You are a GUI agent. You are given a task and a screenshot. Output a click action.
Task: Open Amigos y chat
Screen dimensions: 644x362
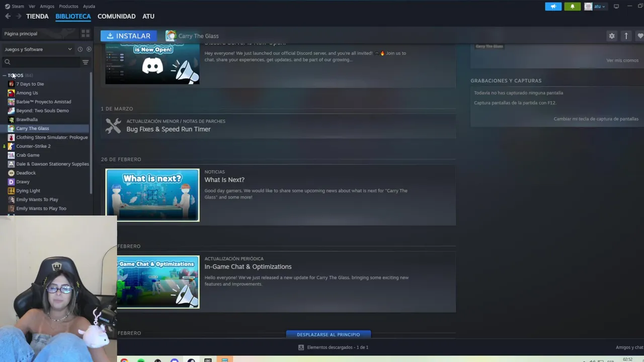[629, 347]
